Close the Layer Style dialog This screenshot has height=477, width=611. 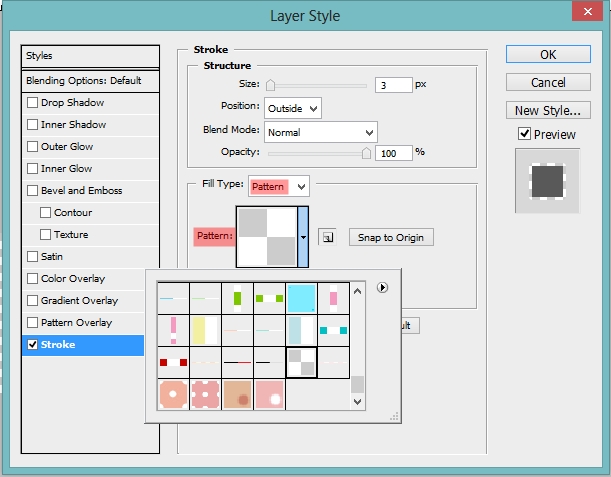click(588, 12)
